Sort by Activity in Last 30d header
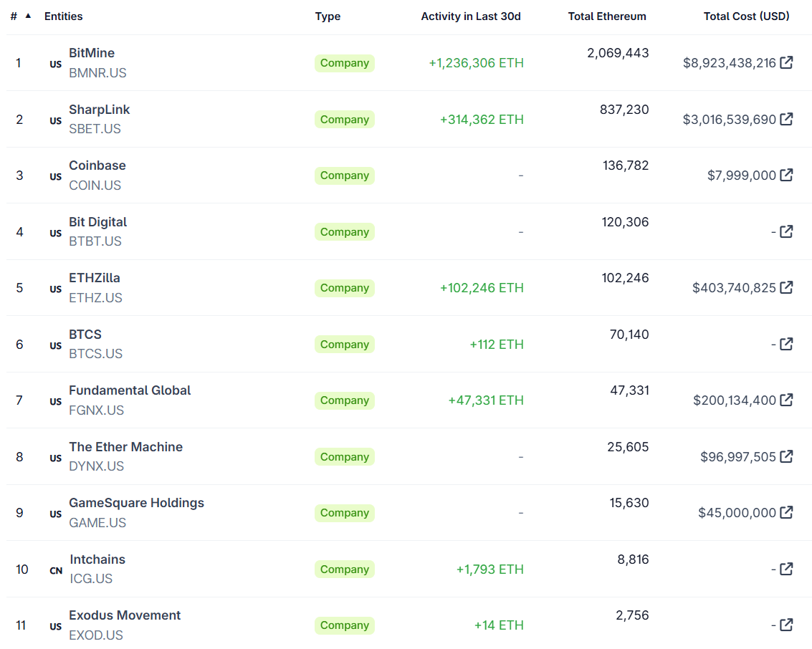 coord(470,16)
